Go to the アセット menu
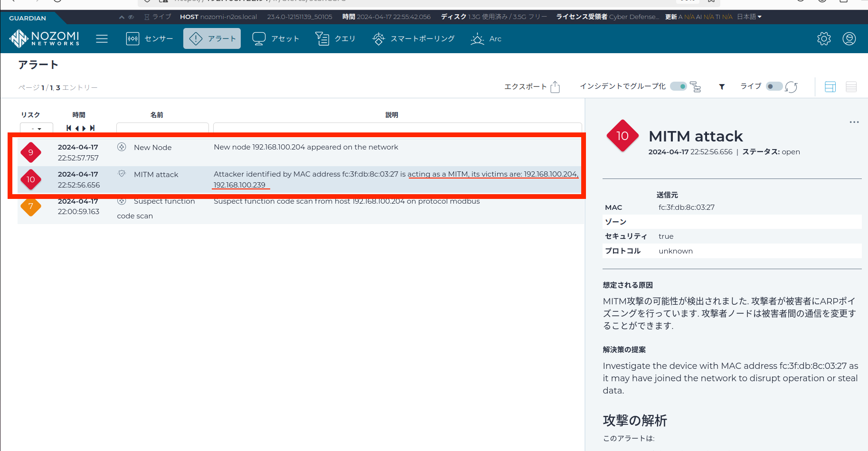The width and height of the screenshot is (868, 451). (x=276, y=38)
